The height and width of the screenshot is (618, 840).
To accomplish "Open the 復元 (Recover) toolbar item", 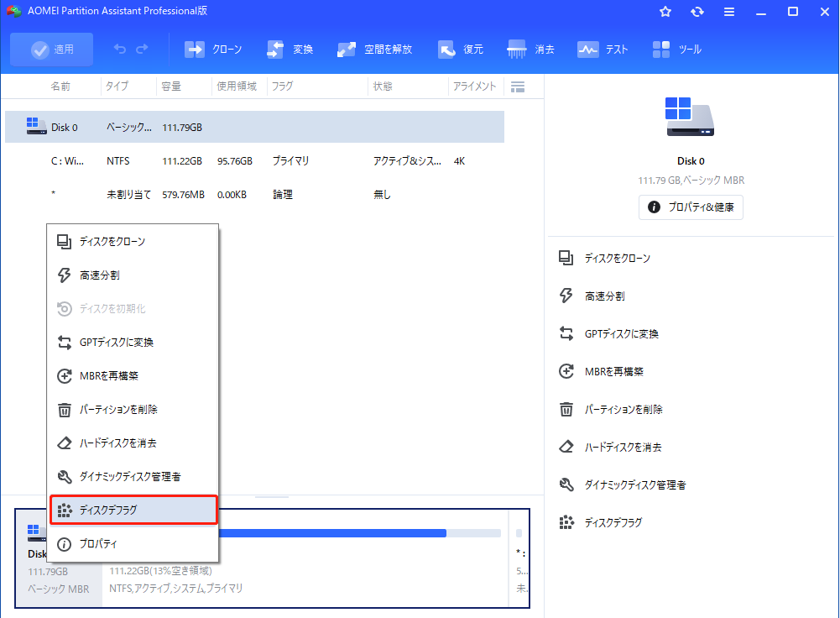I will 460,50.
